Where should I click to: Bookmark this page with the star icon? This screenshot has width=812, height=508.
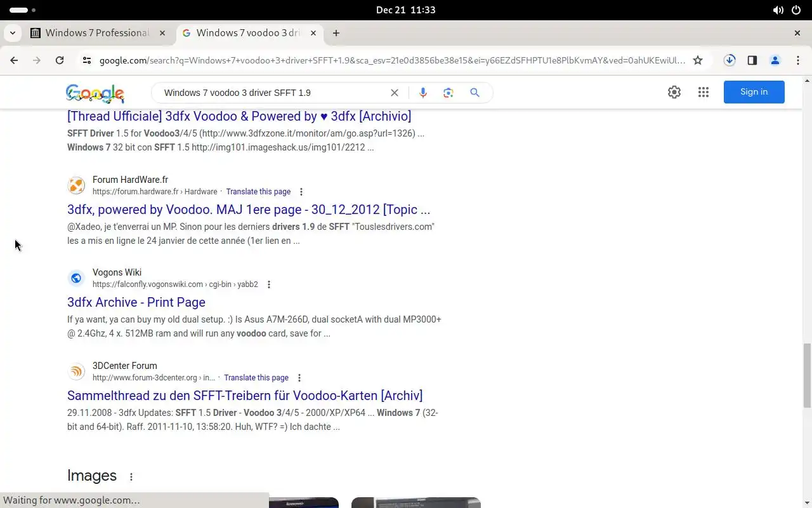pyautogui.click(x=698, y=60)
